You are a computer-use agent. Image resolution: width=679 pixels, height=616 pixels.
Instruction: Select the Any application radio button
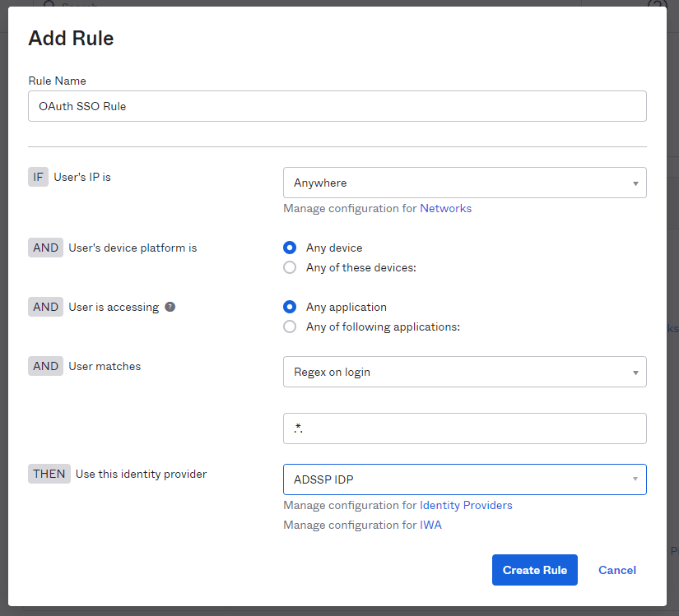(x=289, y=307)
